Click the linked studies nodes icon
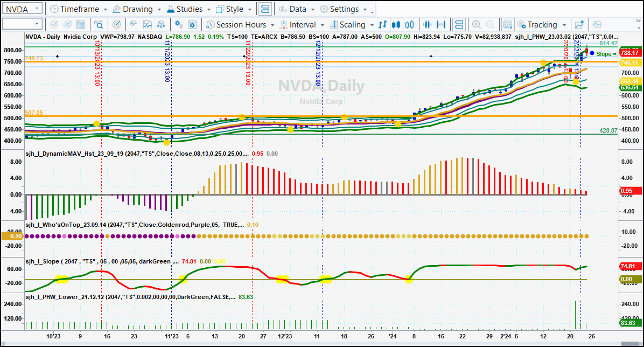This screenshot has height=347, width=644. 161,25
